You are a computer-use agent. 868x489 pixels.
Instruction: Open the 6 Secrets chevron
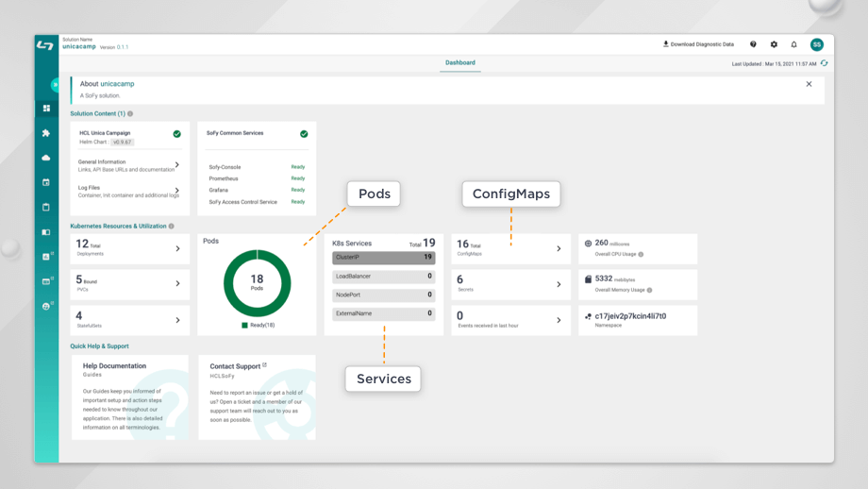coord(559,284)
